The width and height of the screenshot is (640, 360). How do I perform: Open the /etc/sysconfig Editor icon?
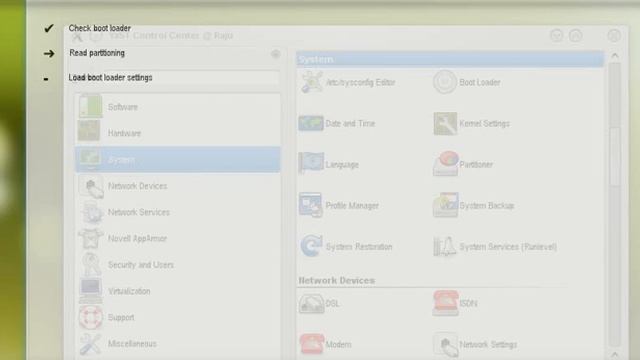point(311,82)
